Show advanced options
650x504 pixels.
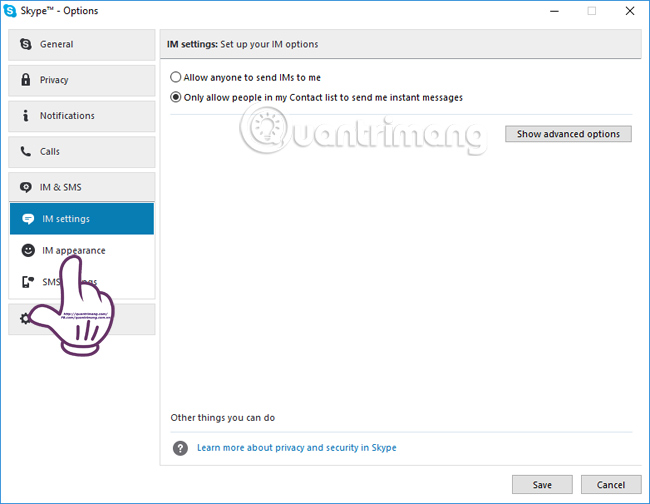(568, 134)
